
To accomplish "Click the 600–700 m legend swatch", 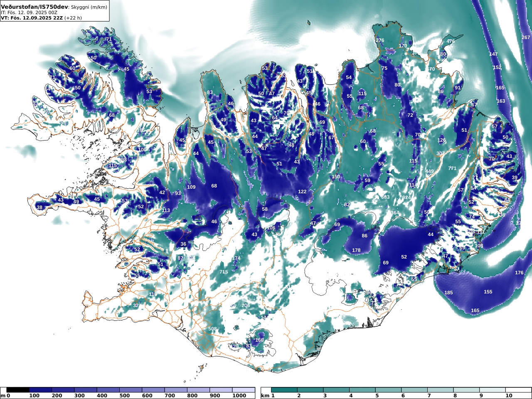I will (153, 390).
